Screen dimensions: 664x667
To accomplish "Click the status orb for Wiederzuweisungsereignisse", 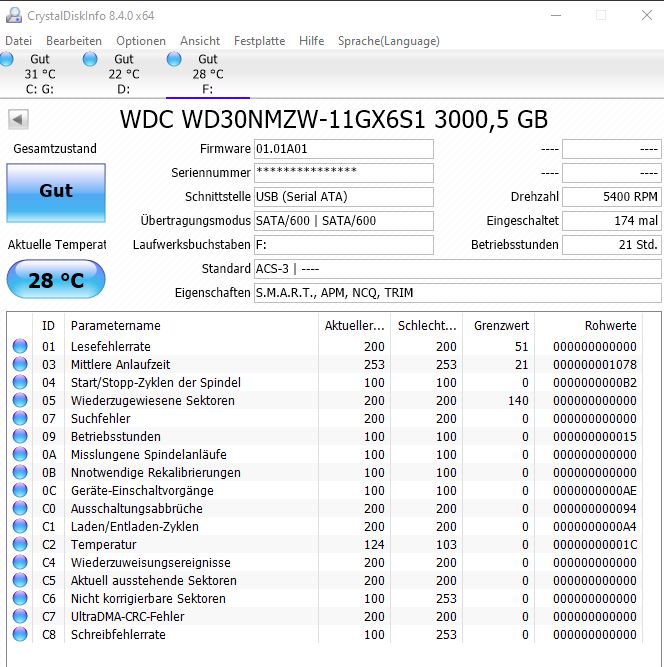I will 20,562.
